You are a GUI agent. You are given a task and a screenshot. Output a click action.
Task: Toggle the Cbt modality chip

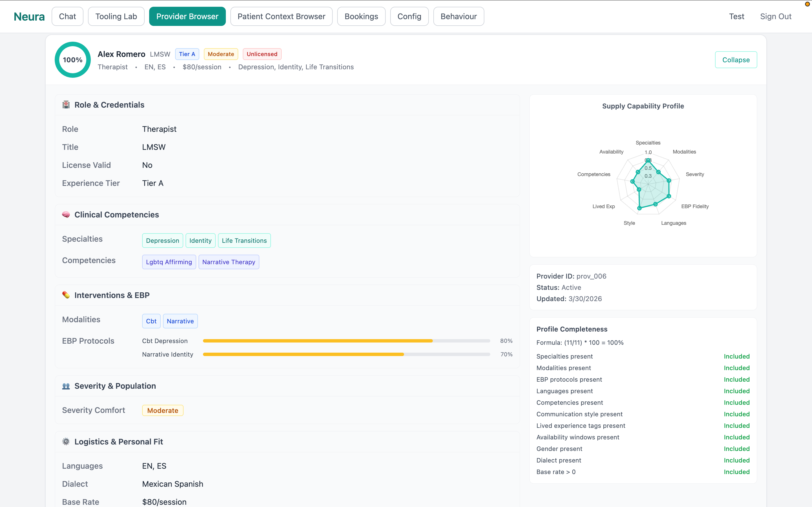pyautogui.click(x=151, y=321)
